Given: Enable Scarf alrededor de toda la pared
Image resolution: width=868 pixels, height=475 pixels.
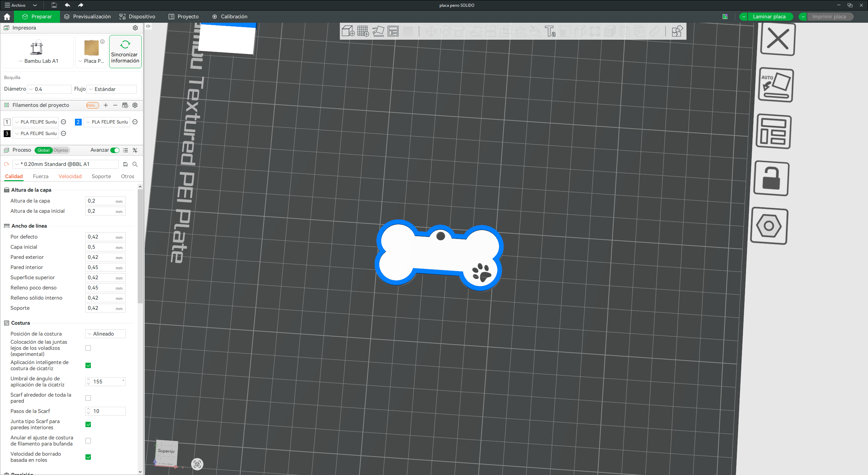Looking at the screenshot, I should point(88,398).
